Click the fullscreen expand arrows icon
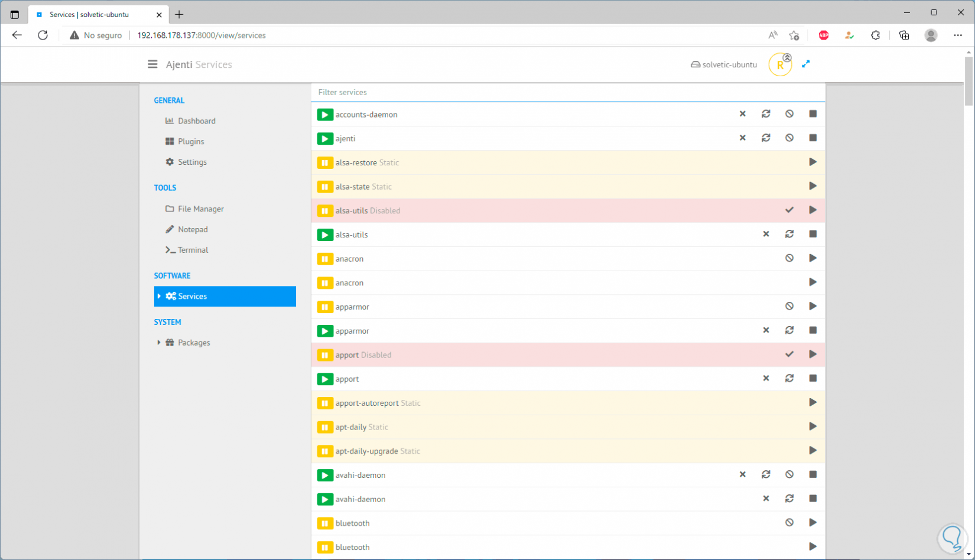The width and height of the screenshot is (975, 560). pos(805,64)
